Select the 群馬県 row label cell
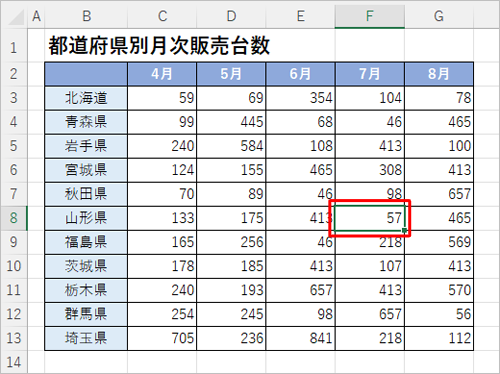This screenshot has height=374, width=500. [x=86, y=314]
